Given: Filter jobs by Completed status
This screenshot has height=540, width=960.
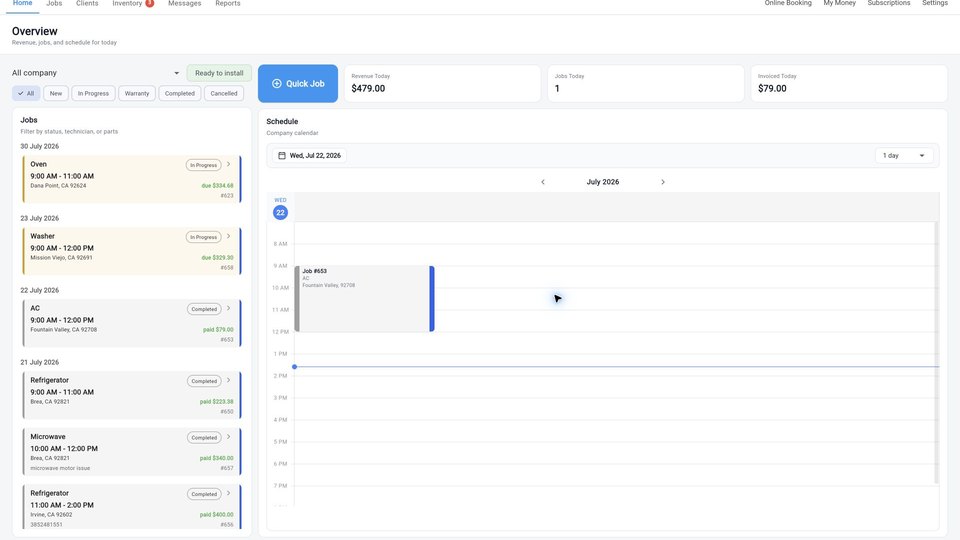Looking at the screenshot, I should (x=179, y=94).
